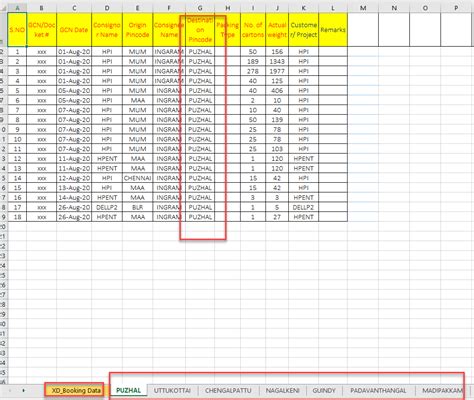
Task: Switch to the MADIPAKKAM sheet tab
Action: (x=442, y=390)
